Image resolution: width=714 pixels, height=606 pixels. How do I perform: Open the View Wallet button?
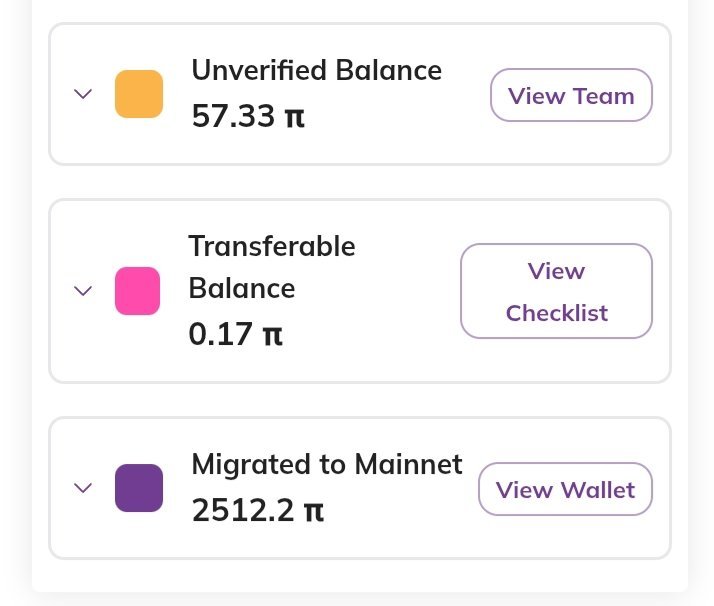pos(565,489)
